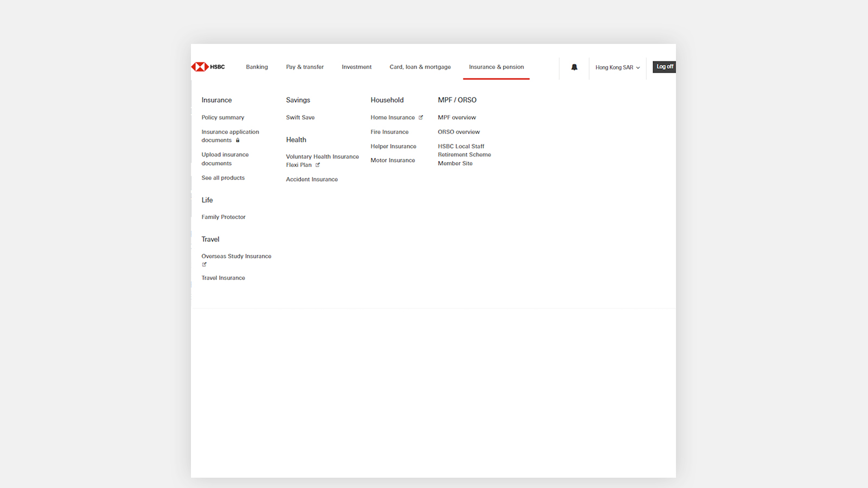Screen dimensions: 868x488
Task: Open Fire Insurance link
Action: pyautogui.click(x=390, y=132)
